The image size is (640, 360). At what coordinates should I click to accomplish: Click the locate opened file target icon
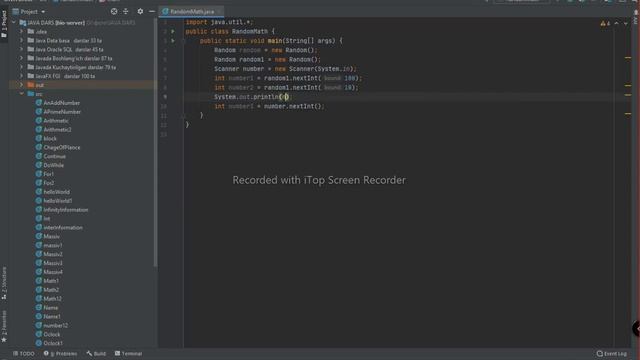pos(114,11)
